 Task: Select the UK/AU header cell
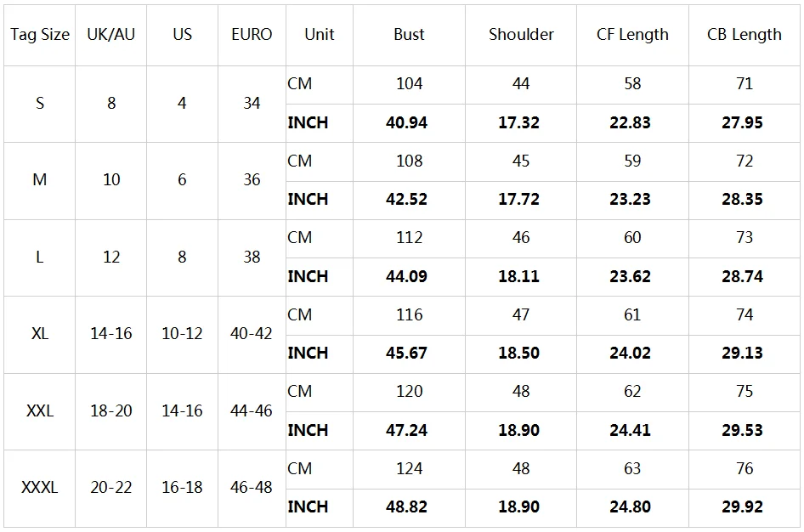(x=111, y=34)
